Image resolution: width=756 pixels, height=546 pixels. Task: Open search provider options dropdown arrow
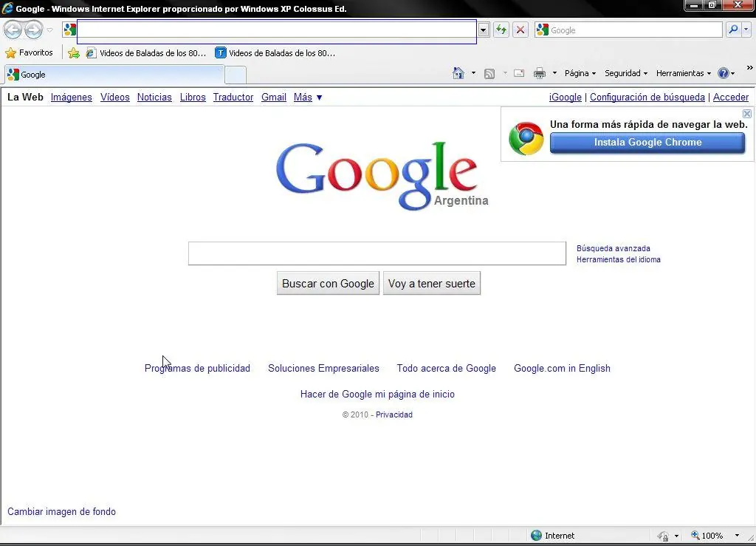pos(746,30)
